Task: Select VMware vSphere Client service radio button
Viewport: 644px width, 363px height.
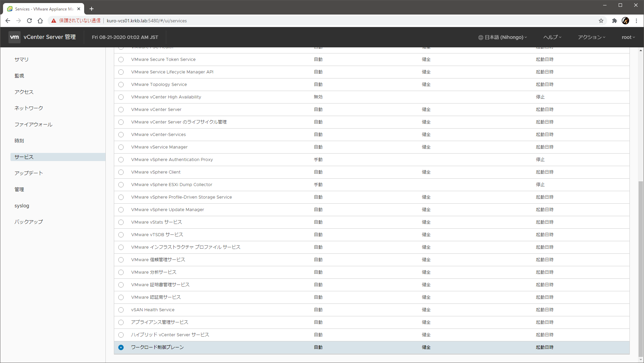Action: click(x=121, y=172)
